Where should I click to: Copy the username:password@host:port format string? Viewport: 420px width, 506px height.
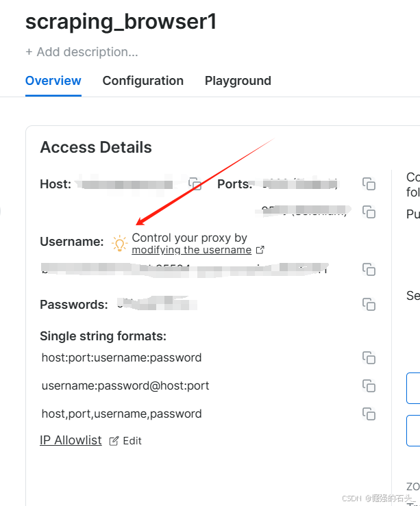pyautogui.click(x=369, y=385)
